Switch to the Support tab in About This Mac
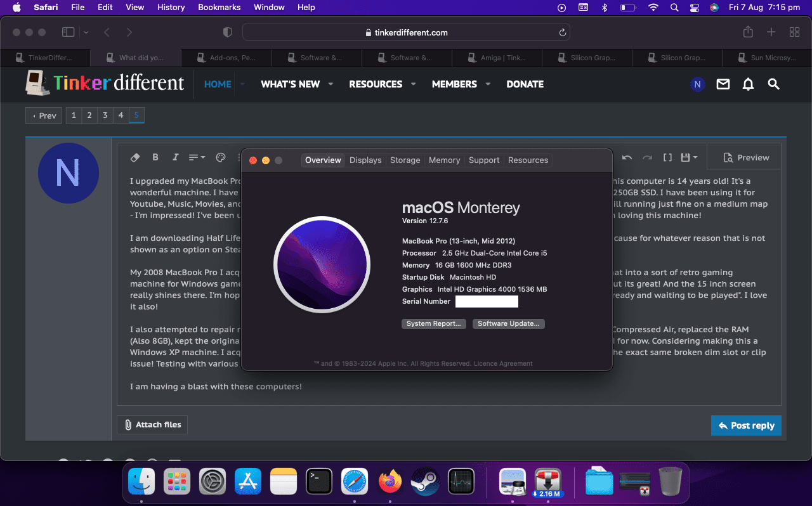Screen dimensions: 812x506 click(x=484, y=160)
